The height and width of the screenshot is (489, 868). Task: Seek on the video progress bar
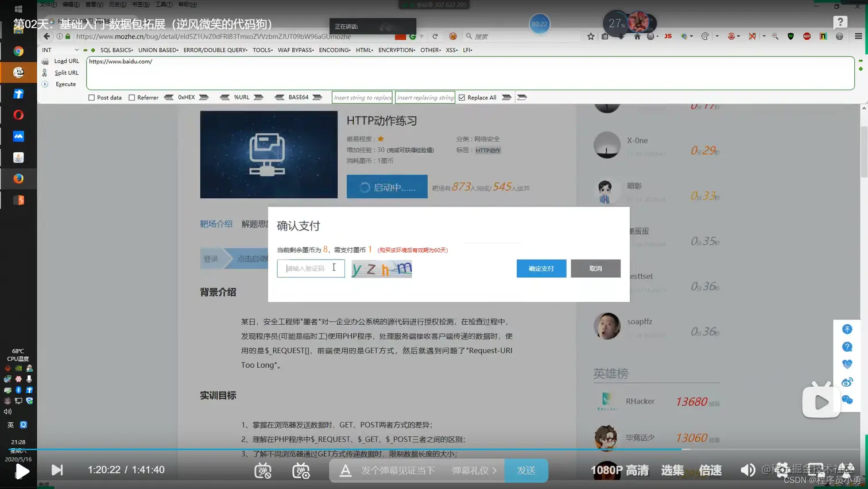[434, 449]
